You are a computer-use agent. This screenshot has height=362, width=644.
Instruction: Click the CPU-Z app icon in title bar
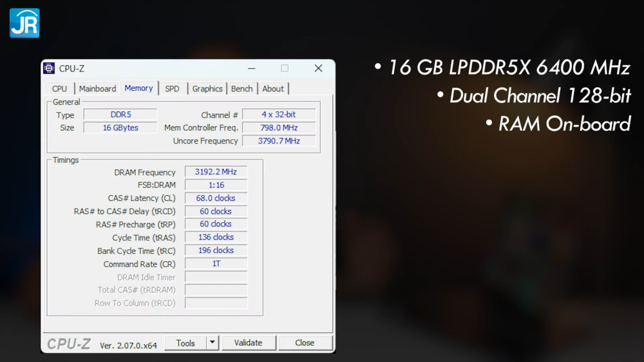(49, 68)
